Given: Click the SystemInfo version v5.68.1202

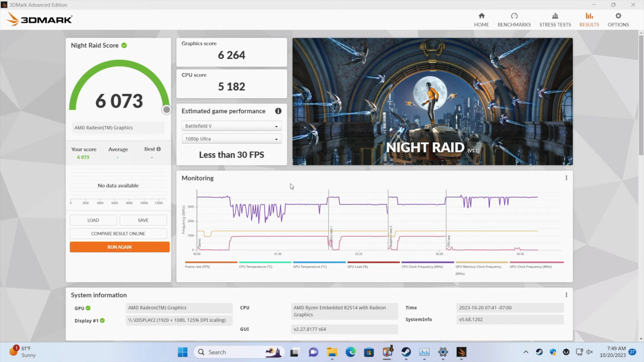Looking at the screenshot, I should (x=510, y=319).
